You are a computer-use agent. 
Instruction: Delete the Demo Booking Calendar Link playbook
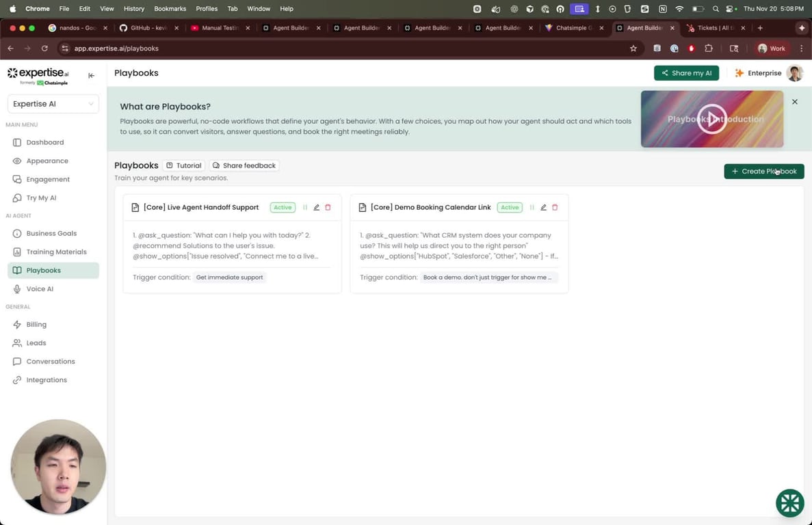[x=555, y=207]
